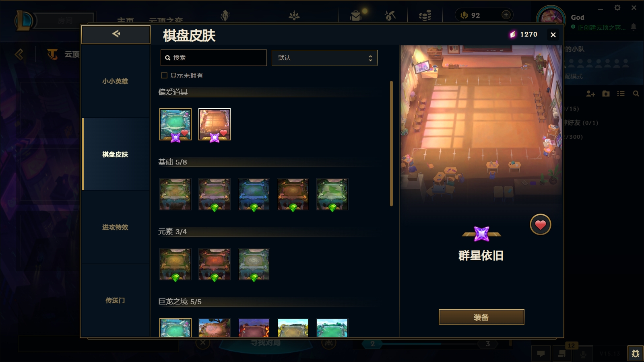
Task: Open the chat bubble icon at bottom
Action: [541, 354]
